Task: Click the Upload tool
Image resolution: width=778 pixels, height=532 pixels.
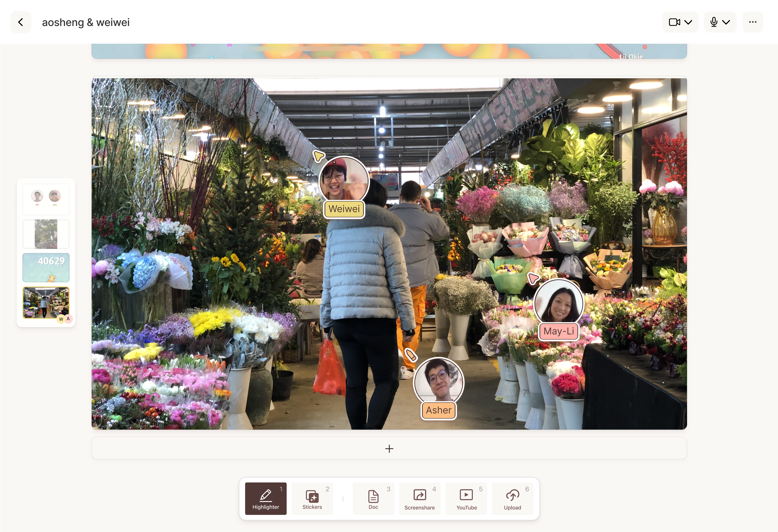Action: pyautogui.click(x=512, y=498)
